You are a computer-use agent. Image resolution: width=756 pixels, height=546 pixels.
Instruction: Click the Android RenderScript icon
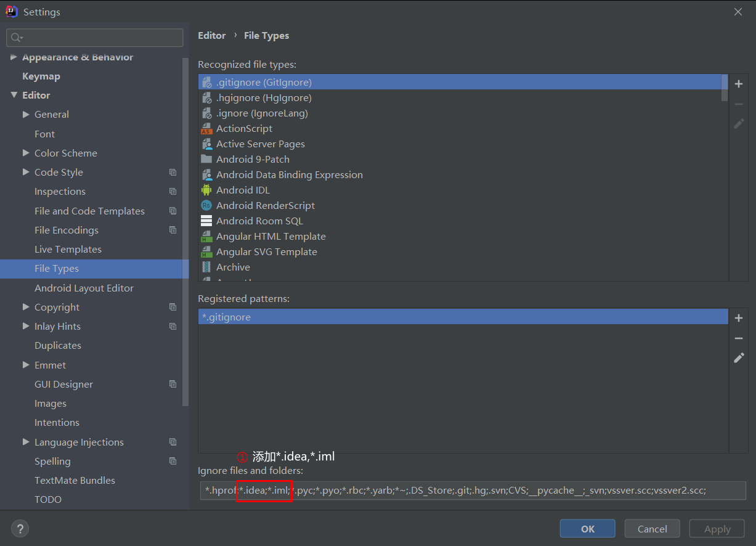coord(206,205)
